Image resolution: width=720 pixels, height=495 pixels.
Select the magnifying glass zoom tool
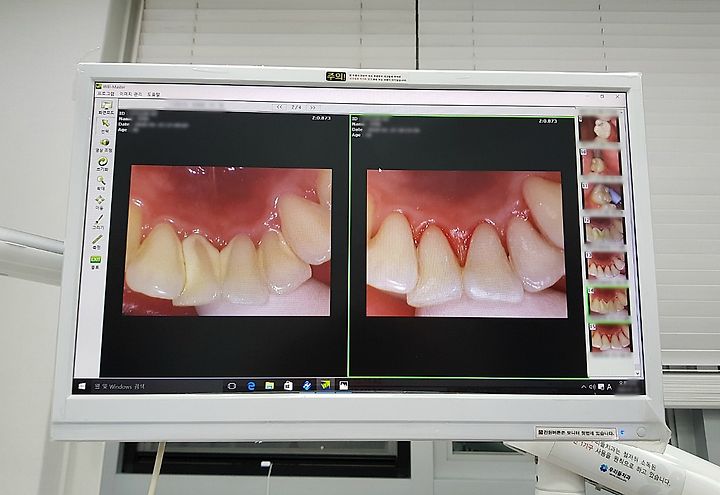[x=101, y=180]
